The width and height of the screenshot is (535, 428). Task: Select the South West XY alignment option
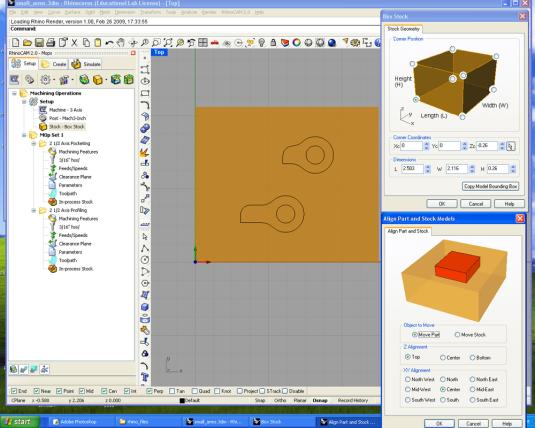pyautogui.click(x=407, y=399)
